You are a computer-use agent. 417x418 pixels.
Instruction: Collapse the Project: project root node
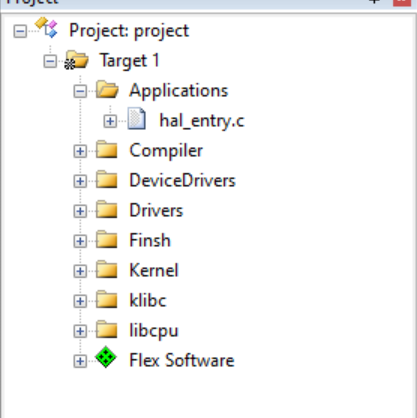click(20, 31)
